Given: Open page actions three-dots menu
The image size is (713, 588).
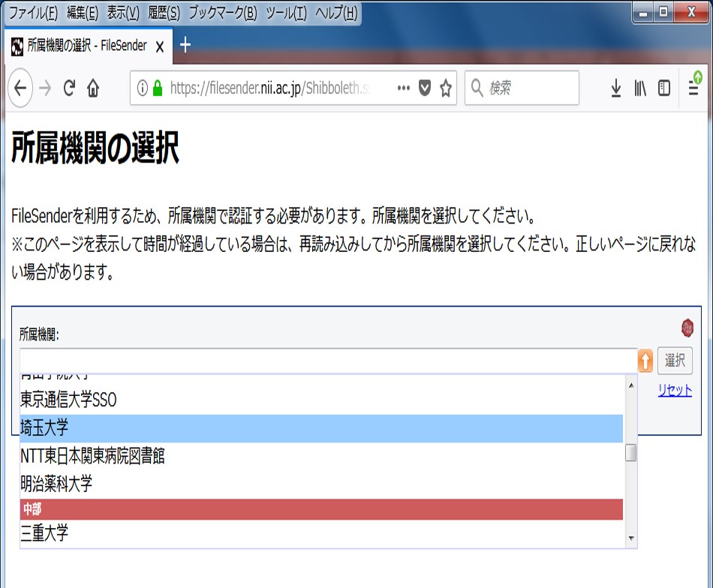Looking at the screenshot, I should (x=403, y=88).
